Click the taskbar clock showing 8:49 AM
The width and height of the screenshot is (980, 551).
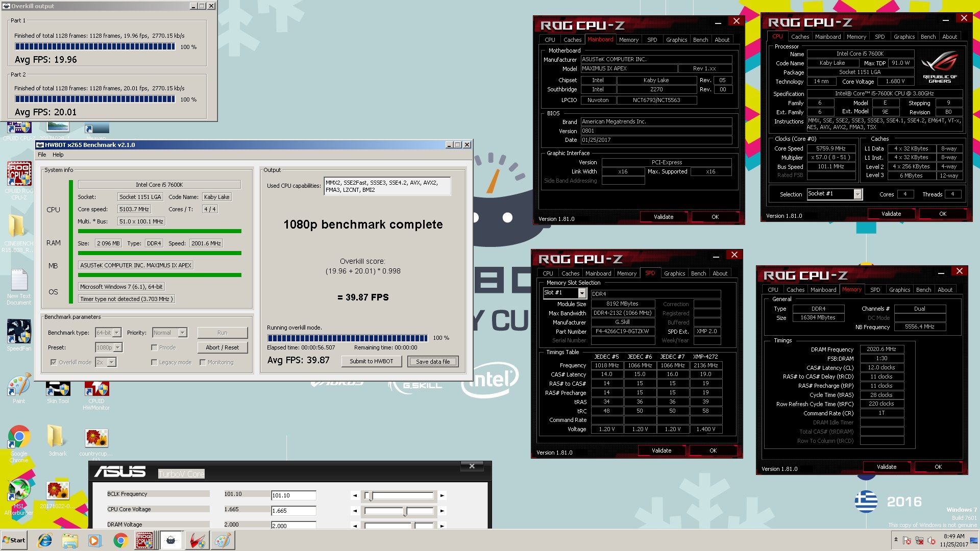coord(953,540)
